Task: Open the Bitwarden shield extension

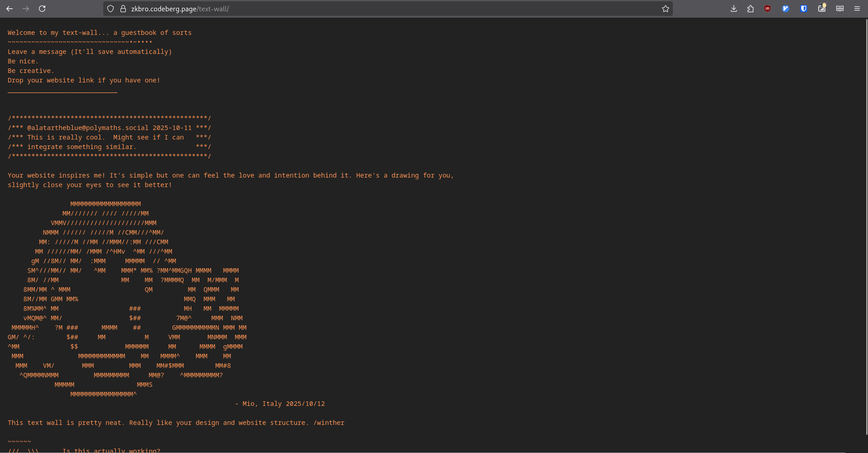Action: (804, 9)
